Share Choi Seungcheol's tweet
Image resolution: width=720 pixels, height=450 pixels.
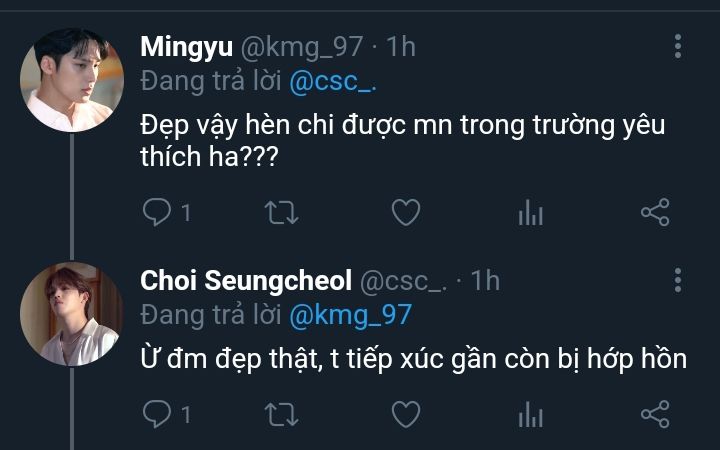(654, 413)
